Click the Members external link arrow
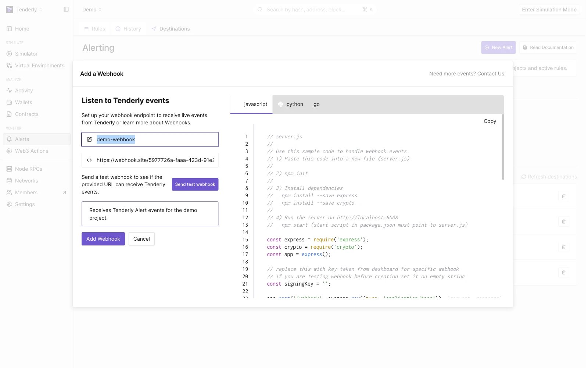 (64, 192)
